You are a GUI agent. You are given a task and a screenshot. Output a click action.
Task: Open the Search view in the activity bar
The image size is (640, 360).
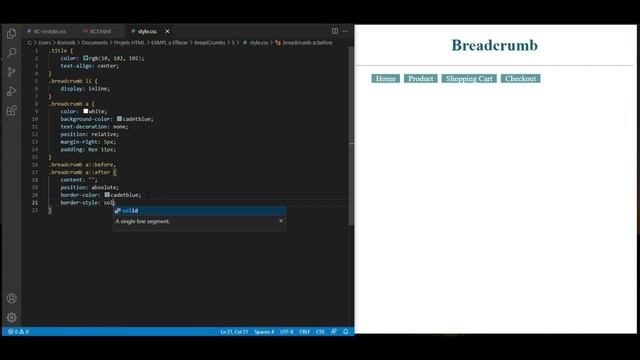point(11,53)
